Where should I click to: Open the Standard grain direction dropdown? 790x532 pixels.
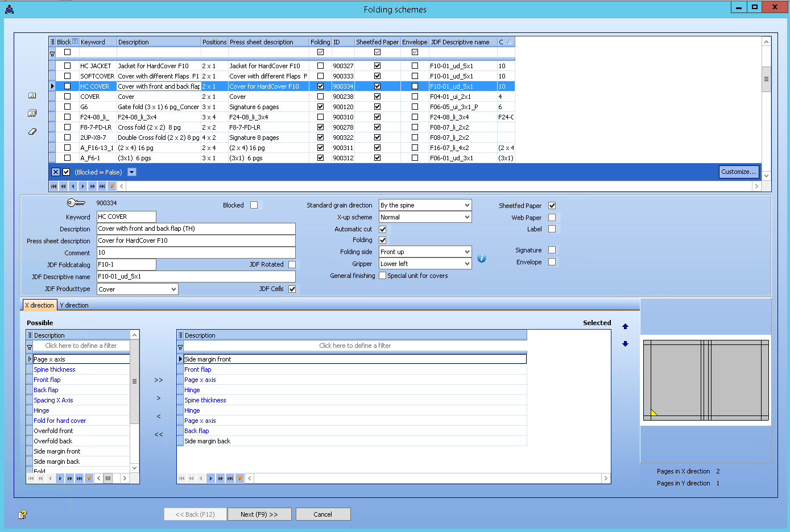[x=467, y=205]
